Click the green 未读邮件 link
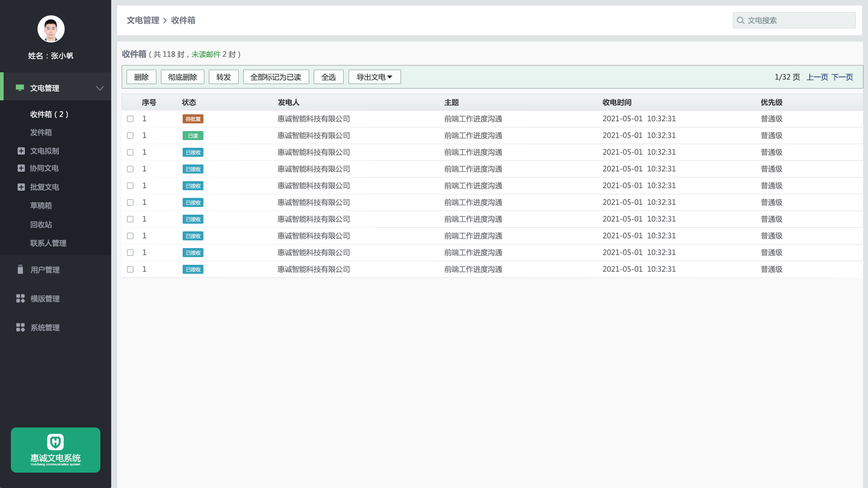Viewport: 868px width, 488px height. (x=206, y=54)
